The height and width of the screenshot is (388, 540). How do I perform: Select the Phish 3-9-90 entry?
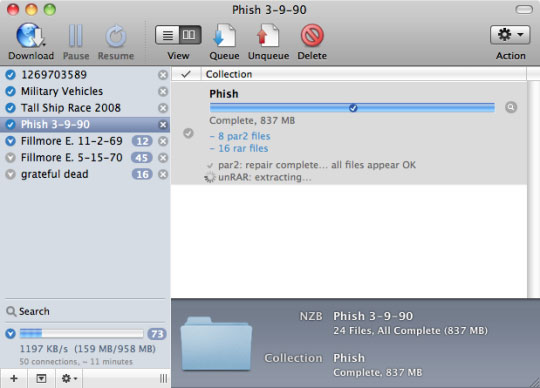point(85,124)
